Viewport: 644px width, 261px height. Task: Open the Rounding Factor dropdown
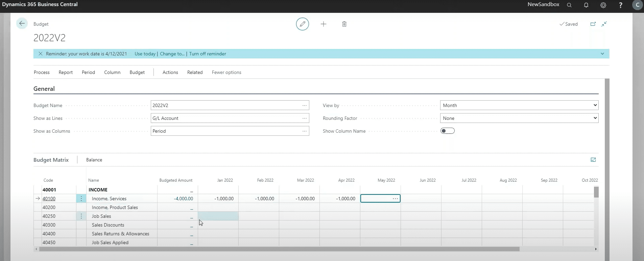(x=519, y=118)
